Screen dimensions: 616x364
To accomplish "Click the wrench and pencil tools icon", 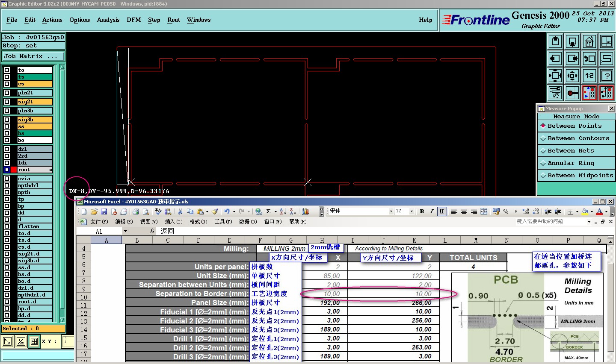I will 555,93.
